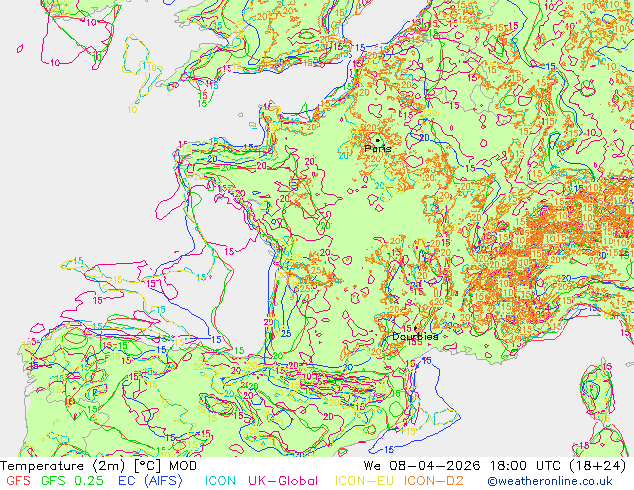Click the ICON-D2 legend label
This screenshot has width=634, height=490.
(434, 481)
